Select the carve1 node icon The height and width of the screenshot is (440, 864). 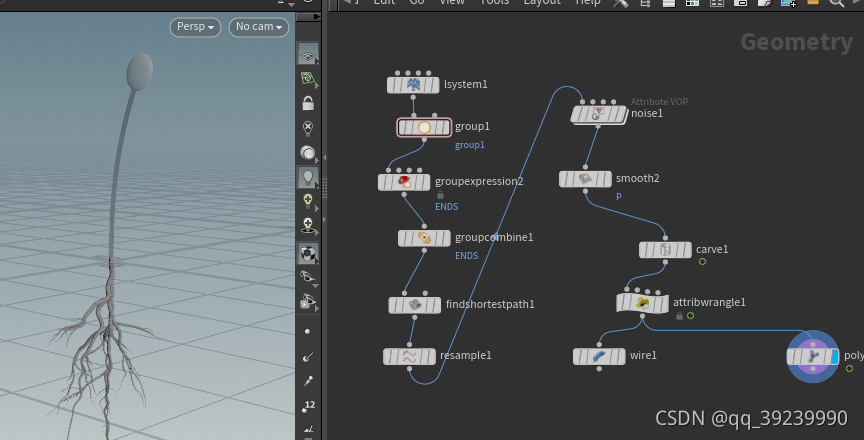point(665,250)
